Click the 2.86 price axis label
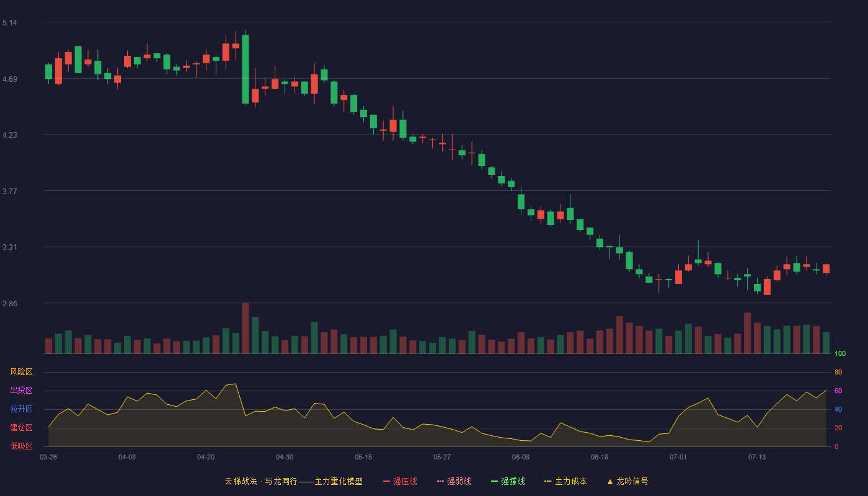Viewport: 868px width, 496px height. click(x=9, y=304)
